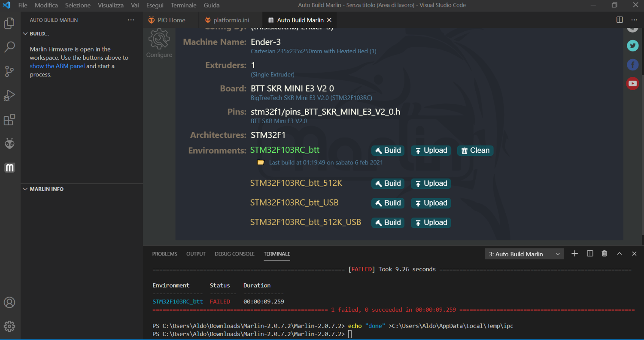Click the 'STM32F103RC_btt_512K_USB' environment name
Image resolution: width=644 pixels, height=340 pixels.
[306, 222]
